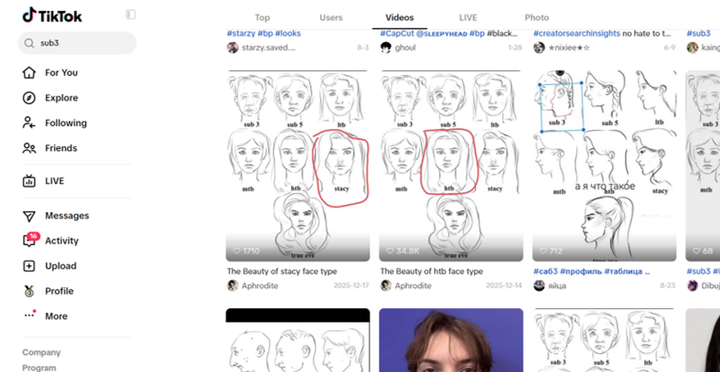This screenshot has width=720, height=372.
Task: Click the More dots icon
Action: [x=30, y=316]
